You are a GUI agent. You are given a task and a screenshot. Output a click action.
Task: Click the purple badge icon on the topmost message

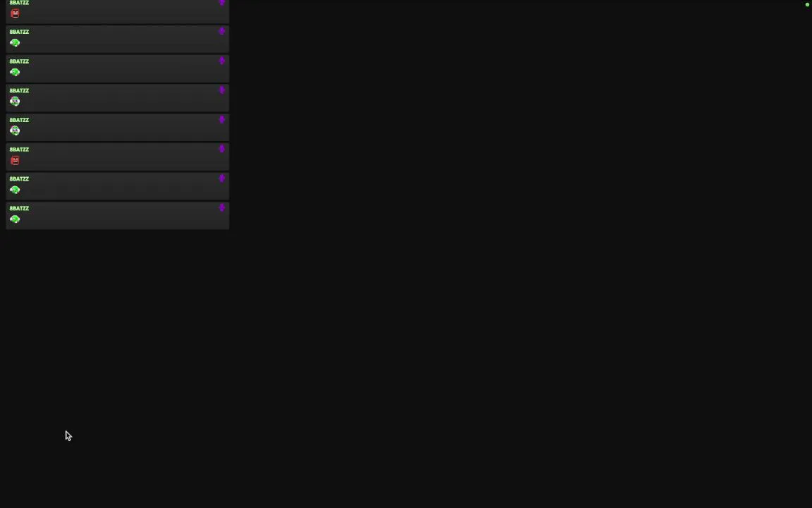pyautogui.click(x=221, y=3)
